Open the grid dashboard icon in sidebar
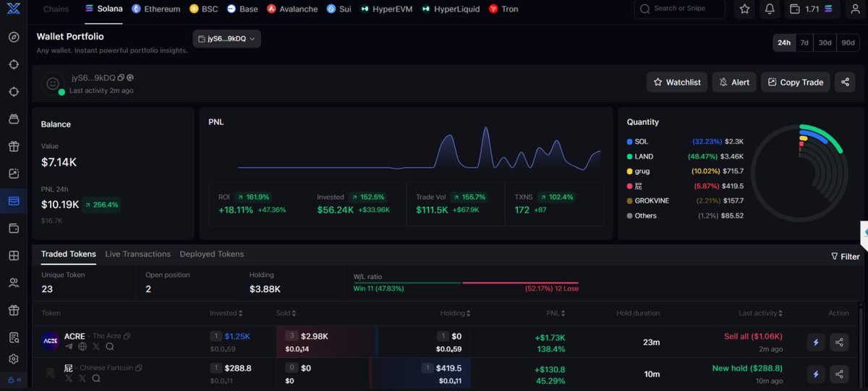Image resolution: width=868 pixels, height=391 pixels. 14,255
